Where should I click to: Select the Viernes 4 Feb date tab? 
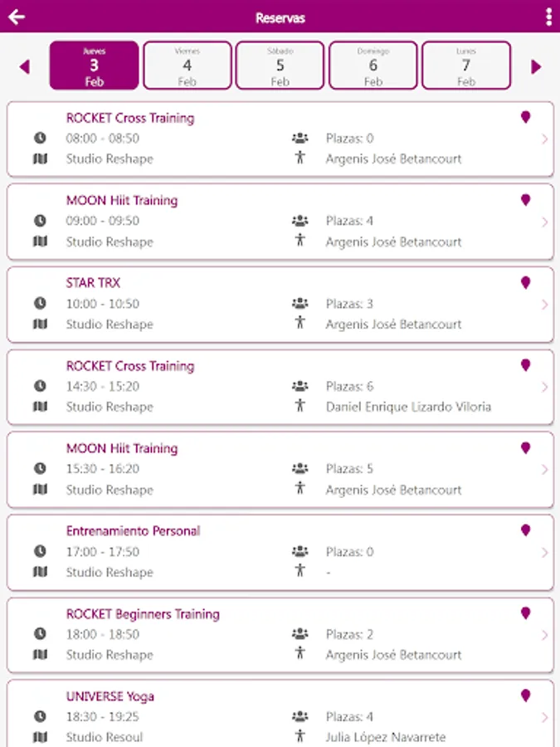(187, 66)
